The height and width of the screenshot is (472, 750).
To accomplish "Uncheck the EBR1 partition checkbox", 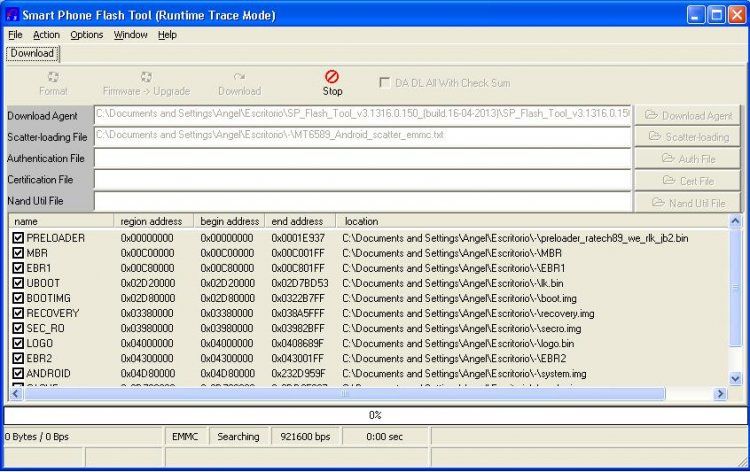I will click(x=18, y=268).
